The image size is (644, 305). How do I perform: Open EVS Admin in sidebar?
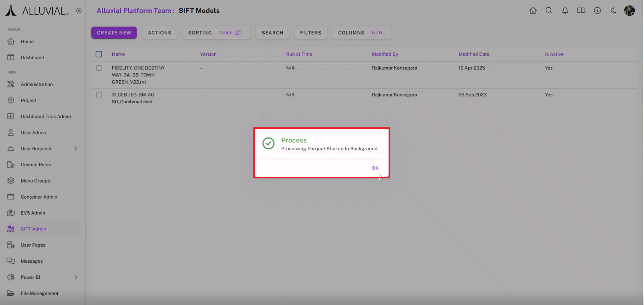click(33, 213)
